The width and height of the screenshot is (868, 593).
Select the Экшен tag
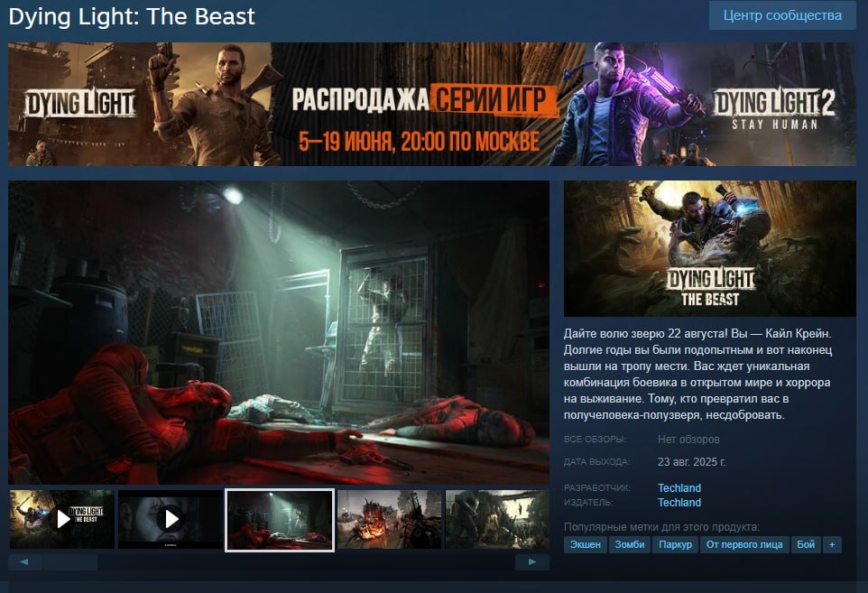[x=585, y=544]
